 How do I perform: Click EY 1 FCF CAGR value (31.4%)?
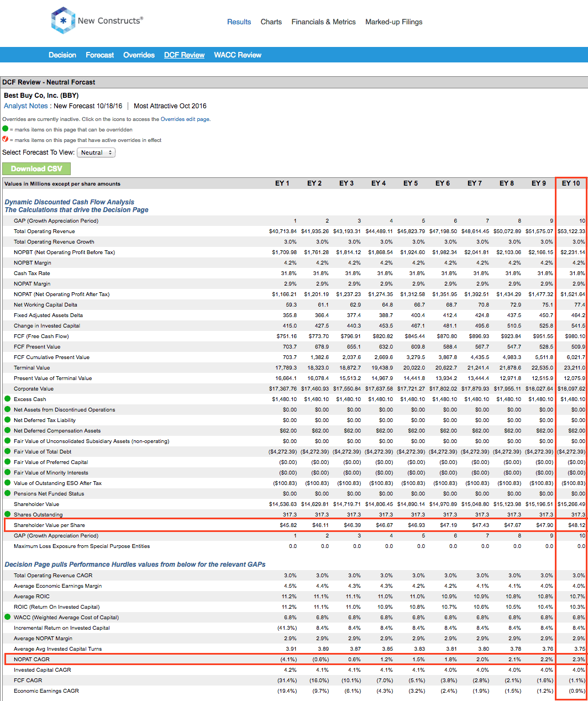(287, 680)
